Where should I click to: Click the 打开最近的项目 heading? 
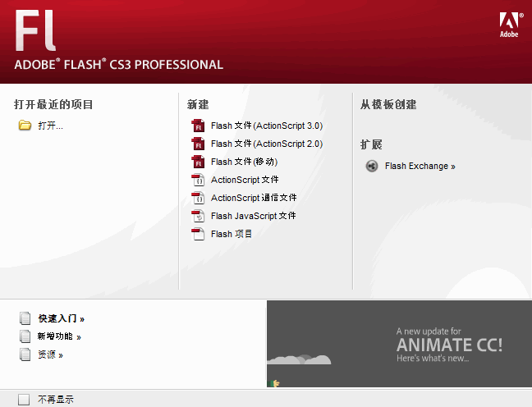tap(53, 104)
